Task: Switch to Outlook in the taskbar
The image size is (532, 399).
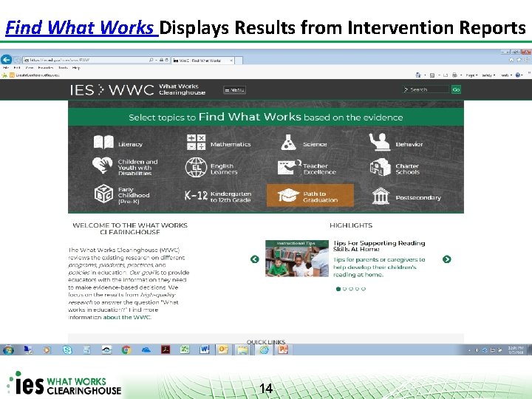Action: tap(223, 349)
